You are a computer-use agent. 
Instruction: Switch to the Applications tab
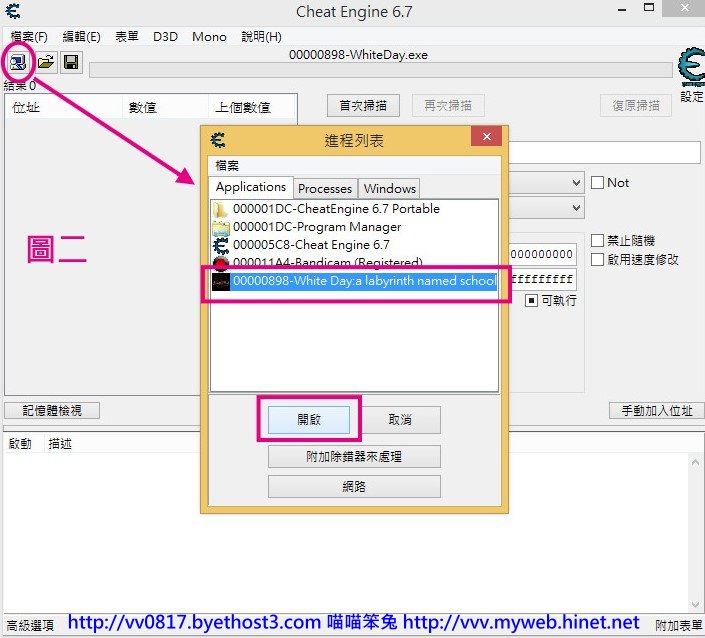tap(251, 187)
